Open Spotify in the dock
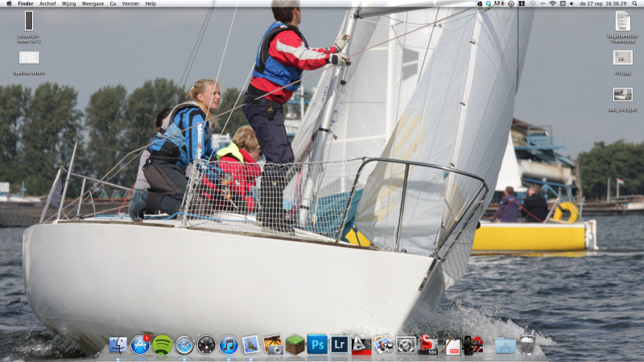 [163, 345]
